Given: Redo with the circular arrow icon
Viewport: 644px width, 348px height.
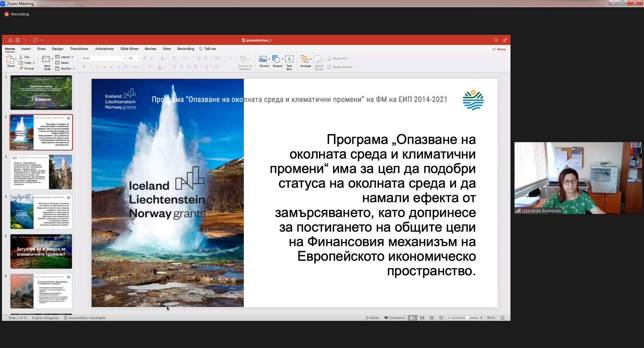Looking at the screenshot, I should [35, 40].
